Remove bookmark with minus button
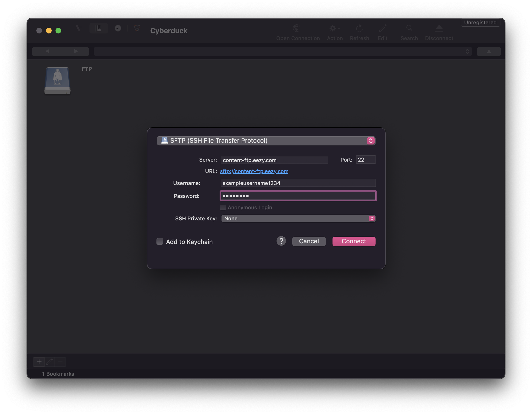This screenshot has width=532, height=414. [60, 362]
